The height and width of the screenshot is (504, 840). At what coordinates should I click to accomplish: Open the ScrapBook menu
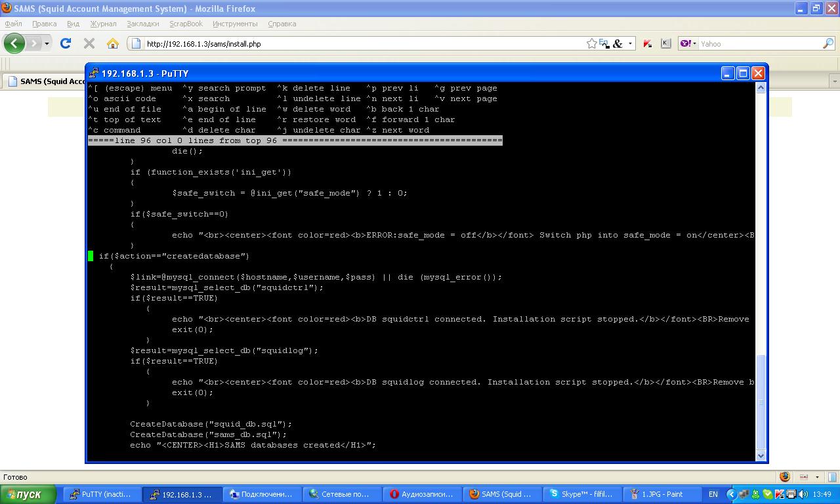click(x=186, y=24)
